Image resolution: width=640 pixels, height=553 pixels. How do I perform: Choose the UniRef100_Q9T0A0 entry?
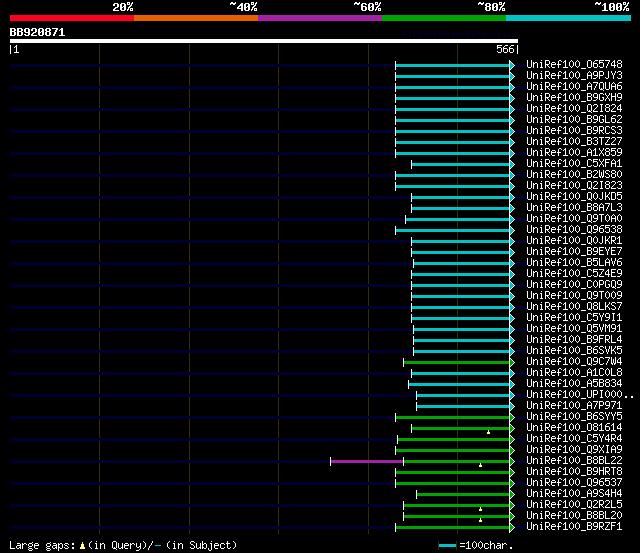pyautogui.click(x=574, y=219)
